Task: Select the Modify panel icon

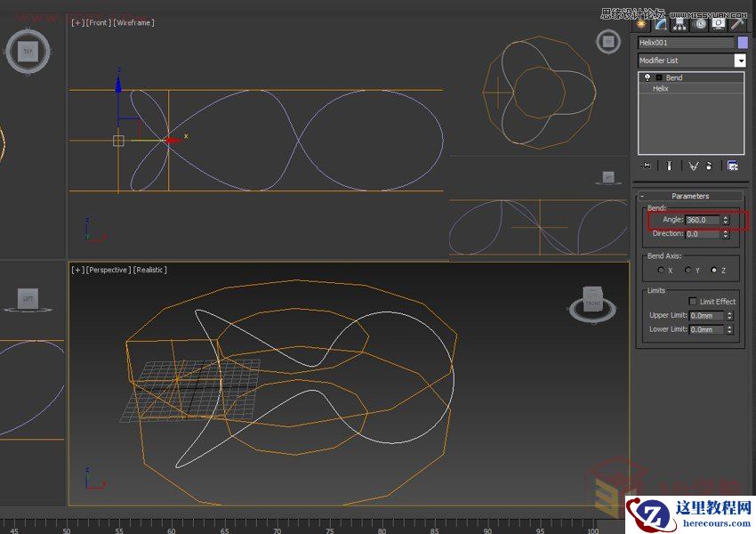Action: click(660, 25)
